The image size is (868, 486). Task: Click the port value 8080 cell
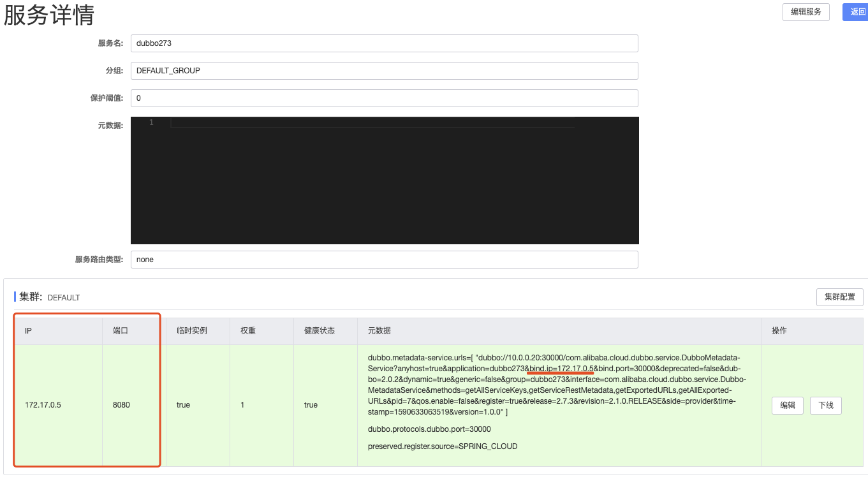(x=120, y=404)
